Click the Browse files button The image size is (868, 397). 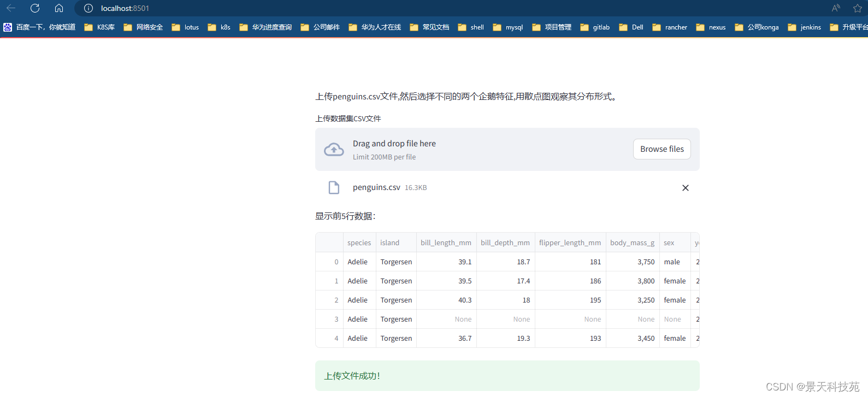coord(662,149)
